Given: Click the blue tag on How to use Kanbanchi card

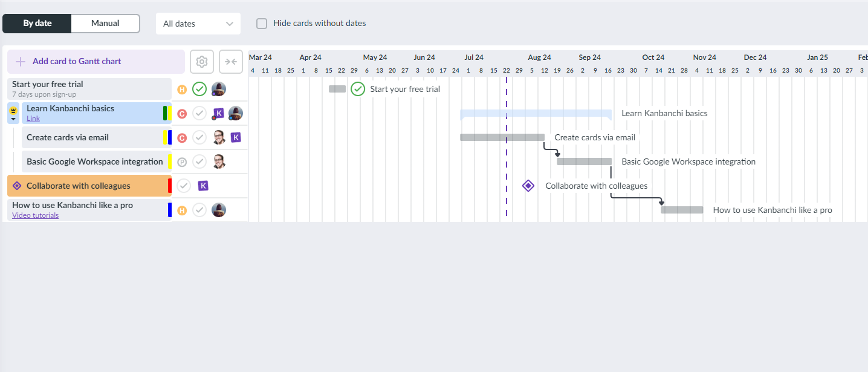Looking at the screenshot, I should click(170, 210).
